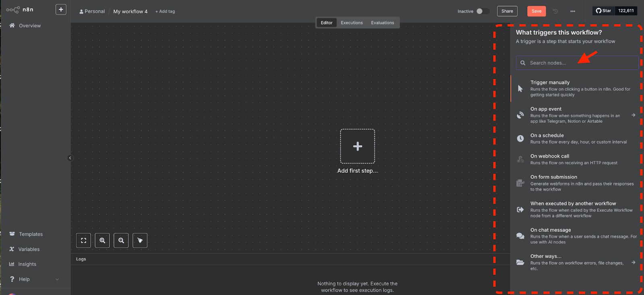Click the My workflow 4 name
The width and height of the screenshot is (644, 295).
[130, 11]
